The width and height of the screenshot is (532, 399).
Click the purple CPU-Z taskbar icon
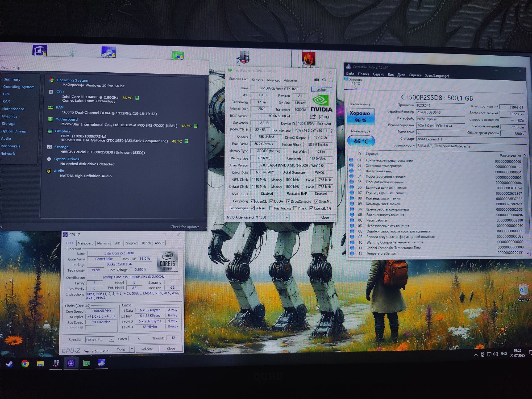[x=71, y=363]
